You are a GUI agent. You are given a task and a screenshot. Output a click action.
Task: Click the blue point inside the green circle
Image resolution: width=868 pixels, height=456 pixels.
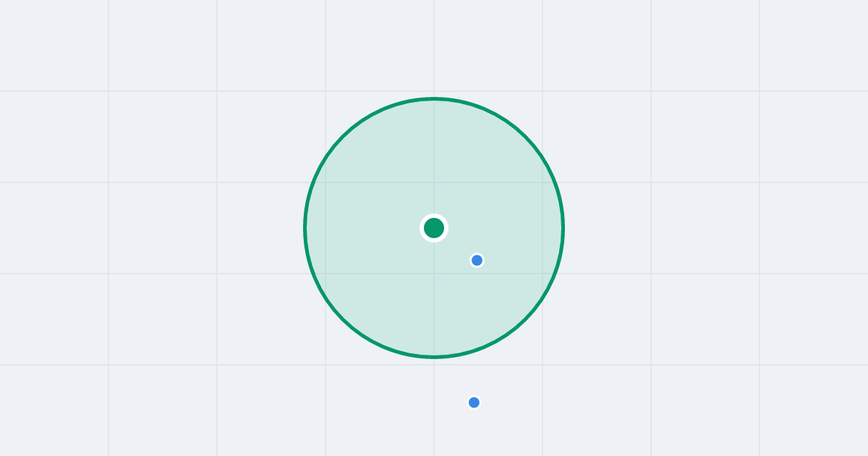pos(477,260)
